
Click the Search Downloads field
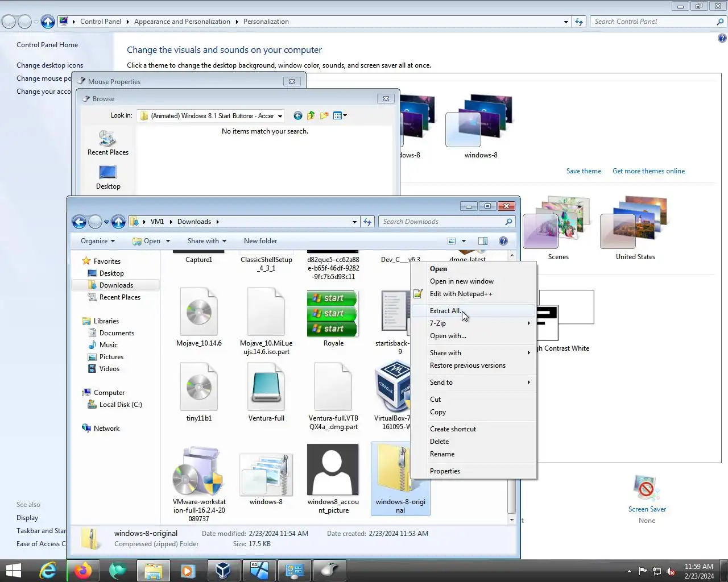pyautogui.click(x=448, y=222)
